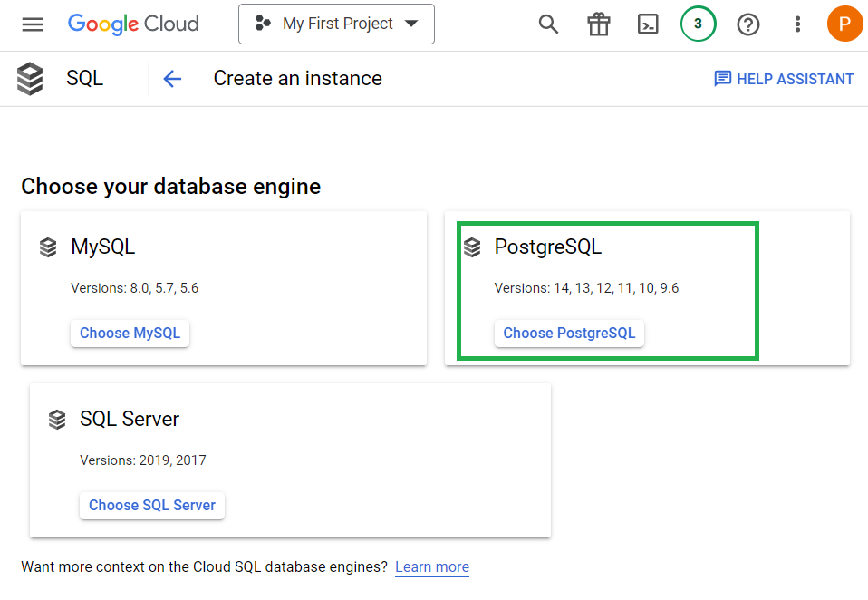Go back using the blue arrow
868x600 pixels.
point(172,79)
